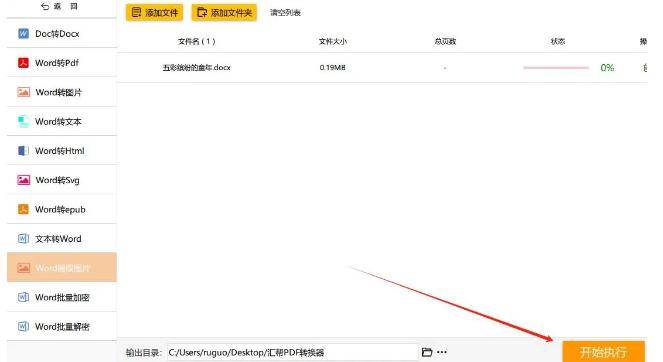Click the 0.19MB file size cell
The image size is (663, 362).
332,68
